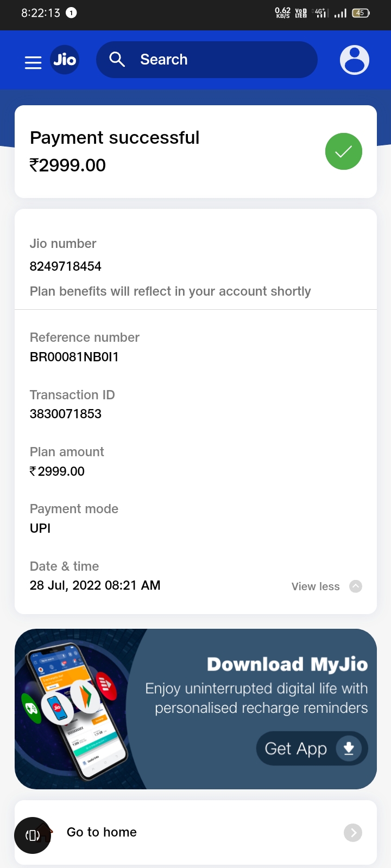The height and width of the screenshot is (868, 391).
Task: Tap the Jio number 8249718454
Action: click(66, 266)
